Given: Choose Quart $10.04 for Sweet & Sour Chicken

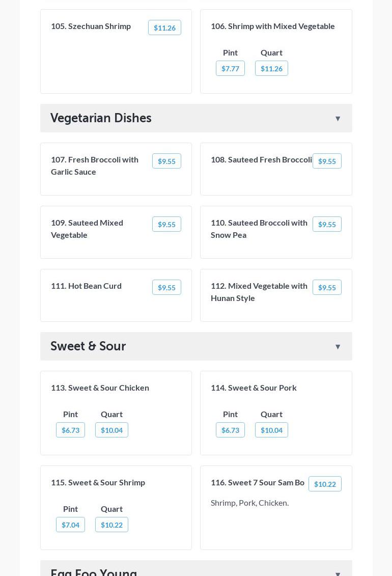Looking at the screenshot, I should pyautogui.click(x=111, y=430).
